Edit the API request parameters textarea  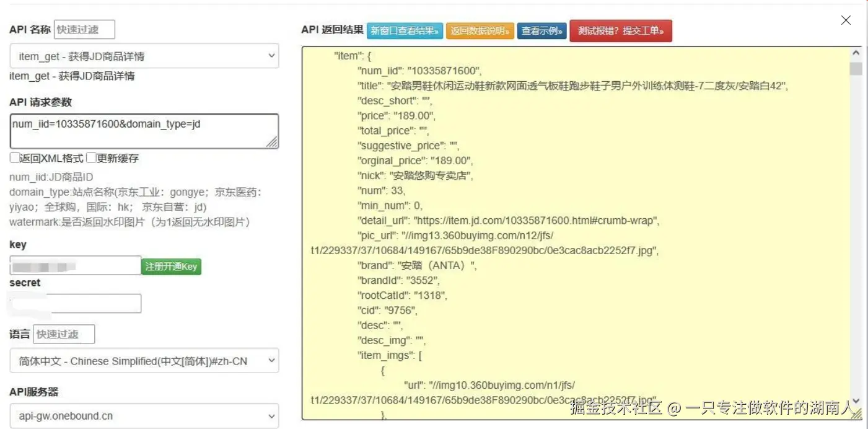pyautogui.click(x=144, y=131)
